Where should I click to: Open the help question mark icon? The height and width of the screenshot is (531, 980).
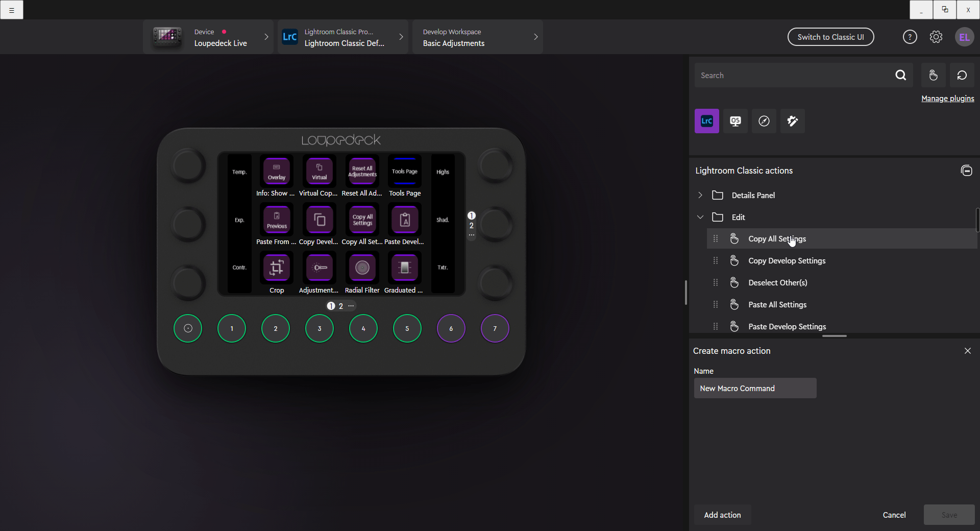(910, 37)
